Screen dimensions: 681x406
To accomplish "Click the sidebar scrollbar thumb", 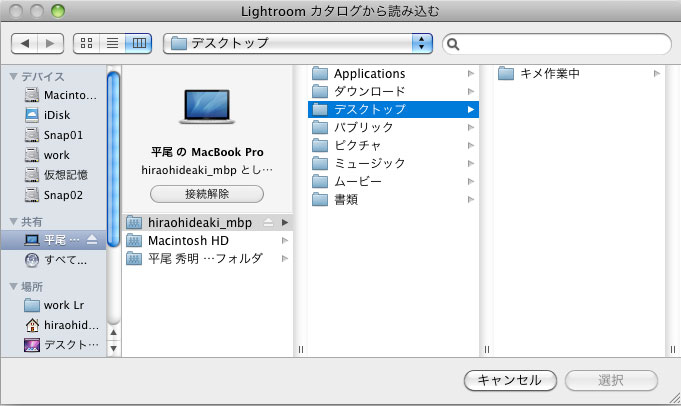I will 113,159.
